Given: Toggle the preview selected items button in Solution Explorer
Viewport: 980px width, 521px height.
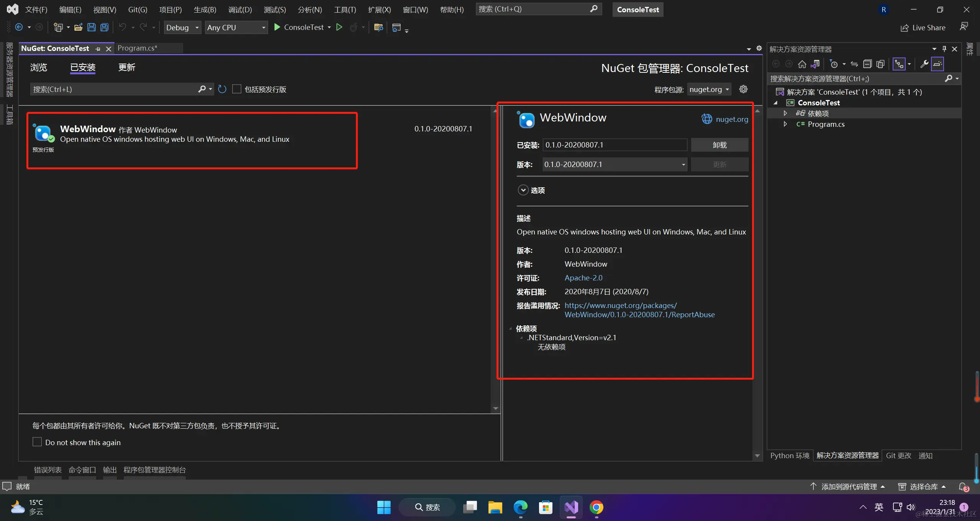Looking at the screenshot, I should coord(937,64).
